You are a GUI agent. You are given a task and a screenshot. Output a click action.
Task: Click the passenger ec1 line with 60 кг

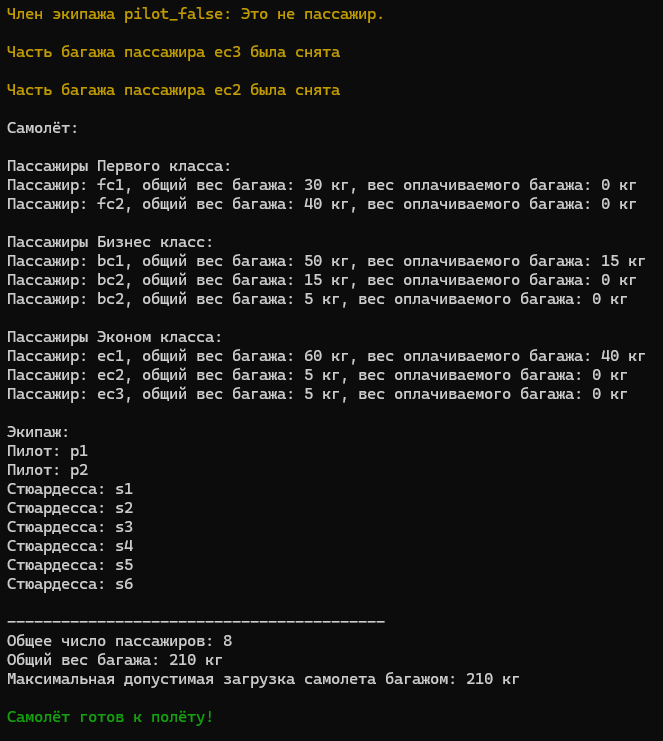coord(326,356)
